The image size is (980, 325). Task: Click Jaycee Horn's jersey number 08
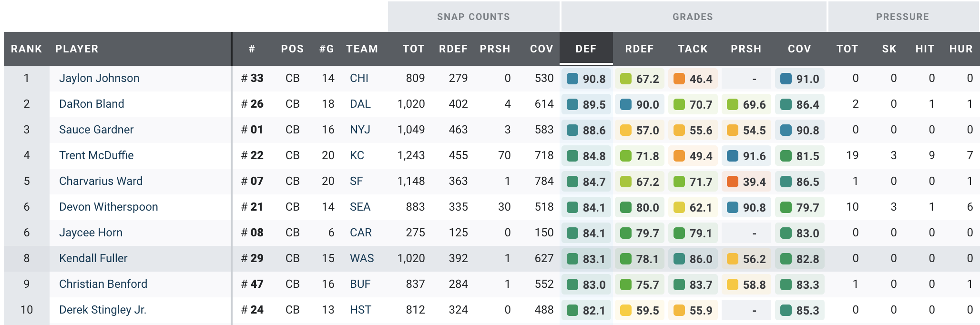253,233
